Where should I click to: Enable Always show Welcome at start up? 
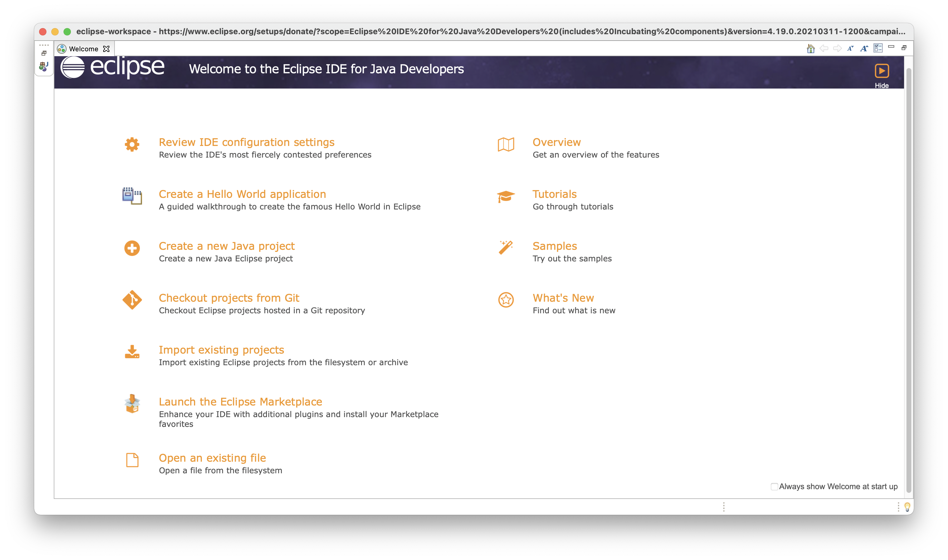[774, 486]
